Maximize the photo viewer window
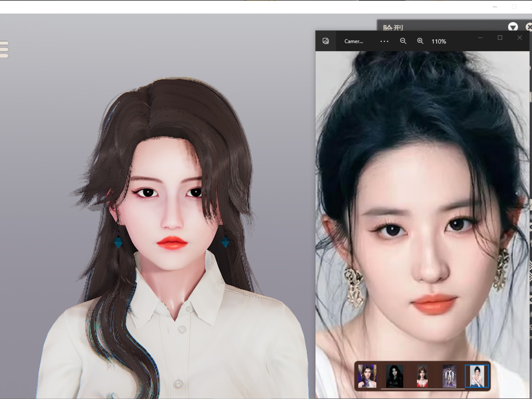The height and width of the screenshot is (399, 532). (x=500, y=38)
